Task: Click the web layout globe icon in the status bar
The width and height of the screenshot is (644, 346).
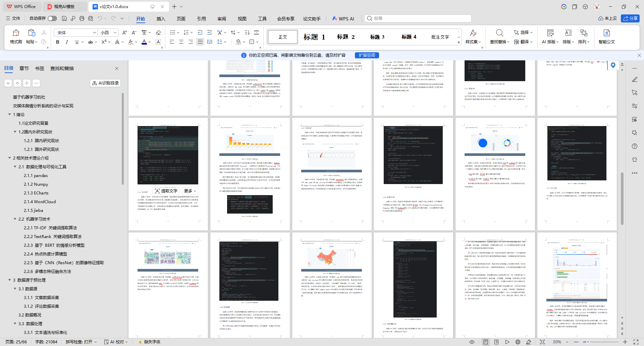Action: pyautogui.click(x=518, y=342)
